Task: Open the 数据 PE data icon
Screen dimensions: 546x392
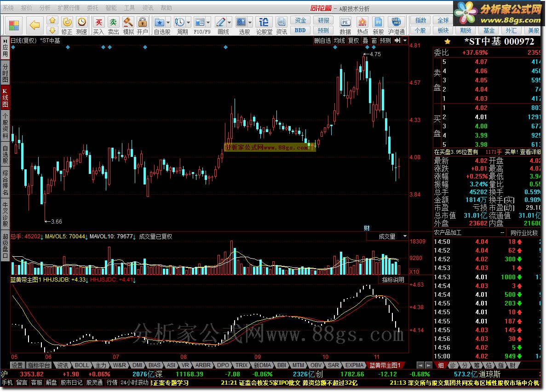Action: [x=345, y=23]
